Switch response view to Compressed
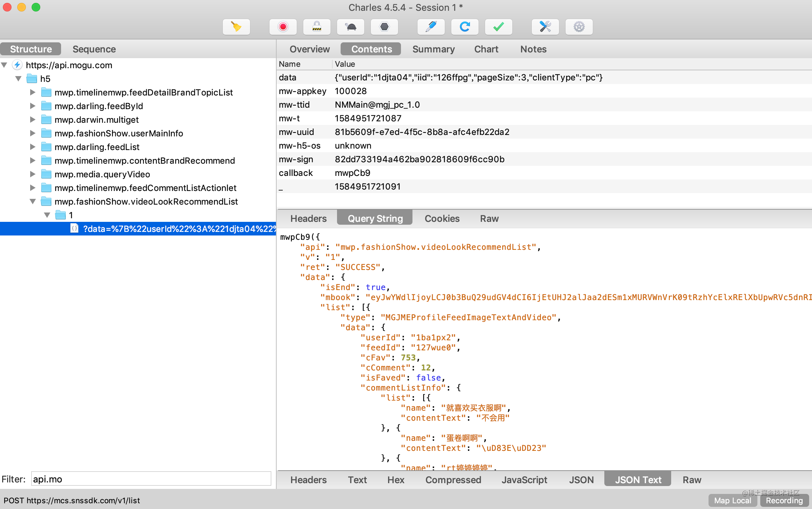The height and width of the screenshot is (509, 812). (453, 480)
